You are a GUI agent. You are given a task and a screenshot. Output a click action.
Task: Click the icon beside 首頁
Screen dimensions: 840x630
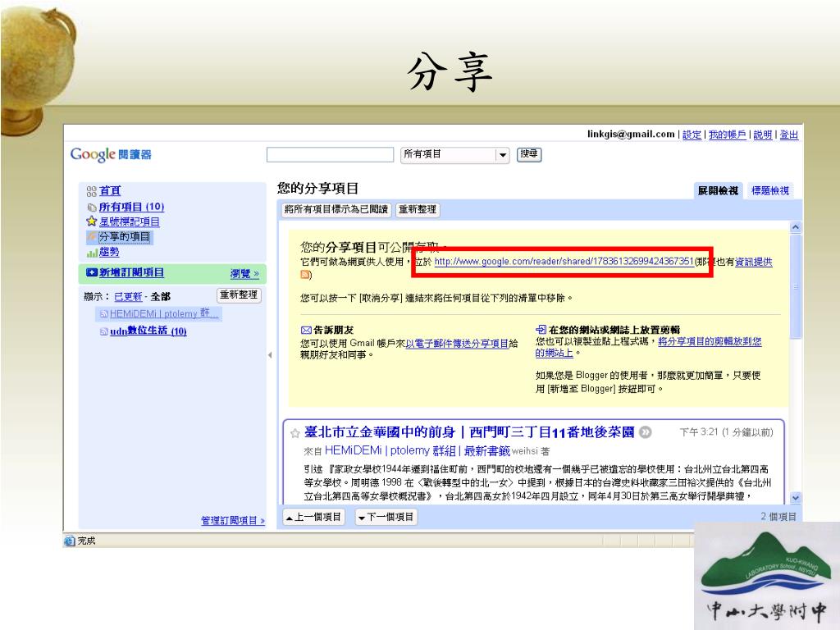pyautogui.click(x=91, y=191)
